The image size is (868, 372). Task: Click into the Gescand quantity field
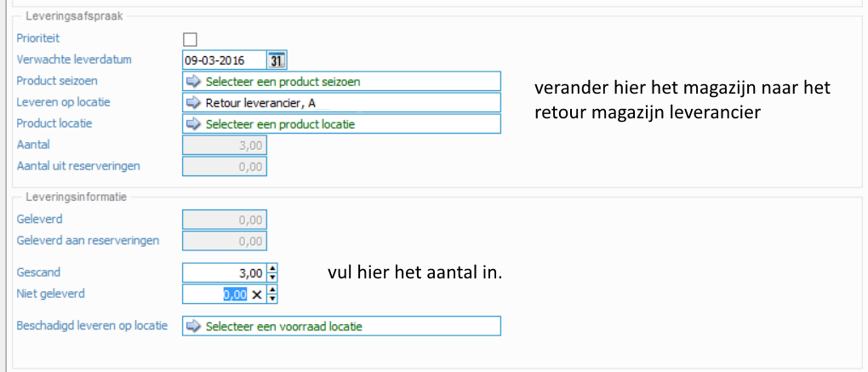pyautogui.click(x=223, y=273)
